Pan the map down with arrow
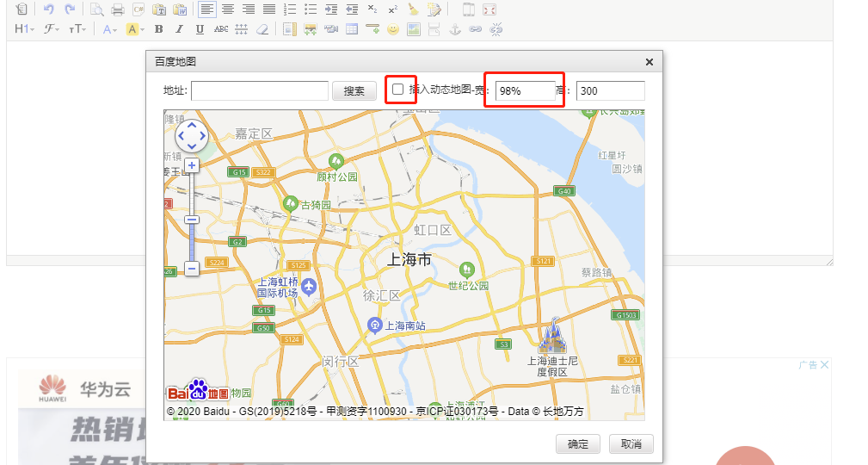Screen dimensions: 868x465 click(192, 146)
